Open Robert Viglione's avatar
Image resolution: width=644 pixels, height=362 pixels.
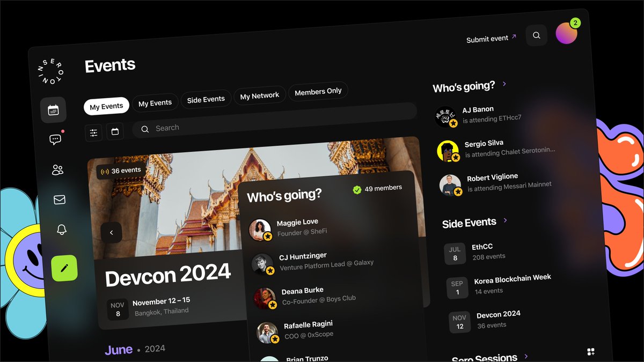[450, 186]
